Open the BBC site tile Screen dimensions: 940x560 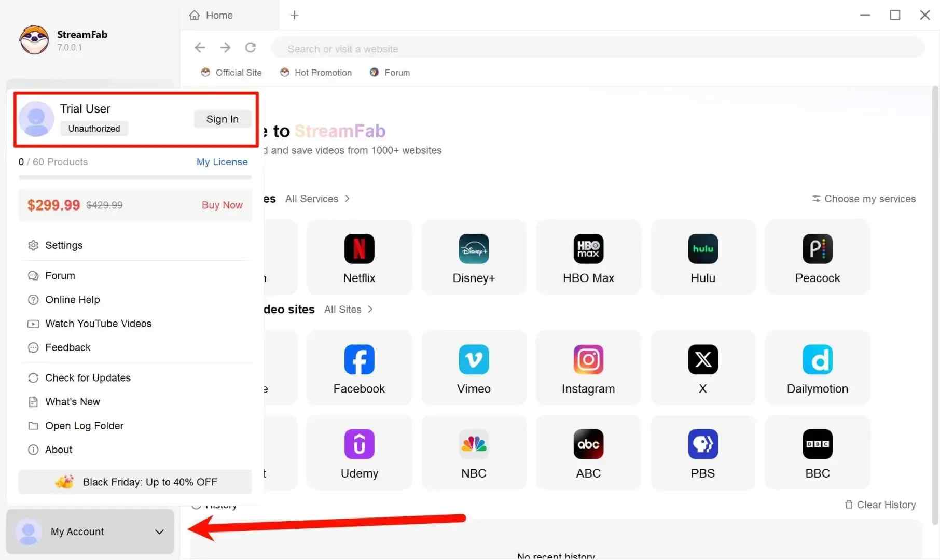(x=817, y=452)
